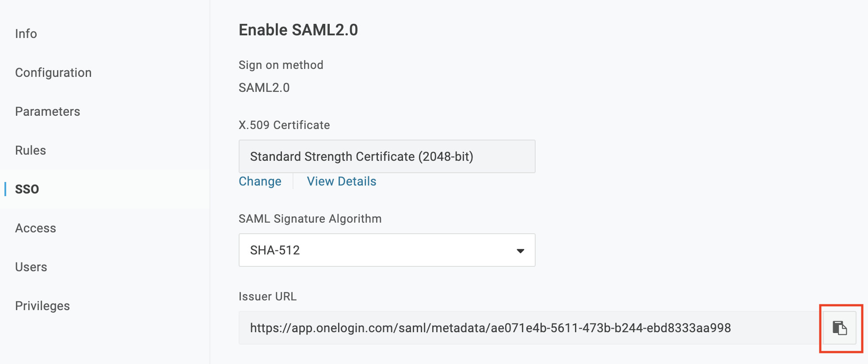
Task: Click the Enable SAML2.0 heading
Action: tap(298, 30)
